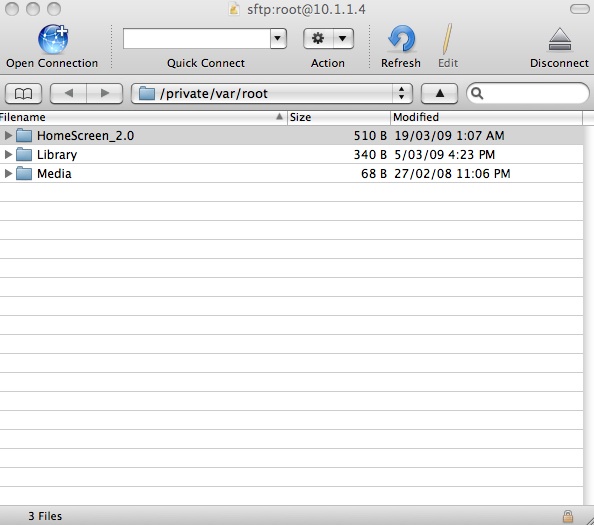594x525 pixels.
Task: Expand the HomeScreen_2.0 folder triangle
Action: click(x=8, y=135)
